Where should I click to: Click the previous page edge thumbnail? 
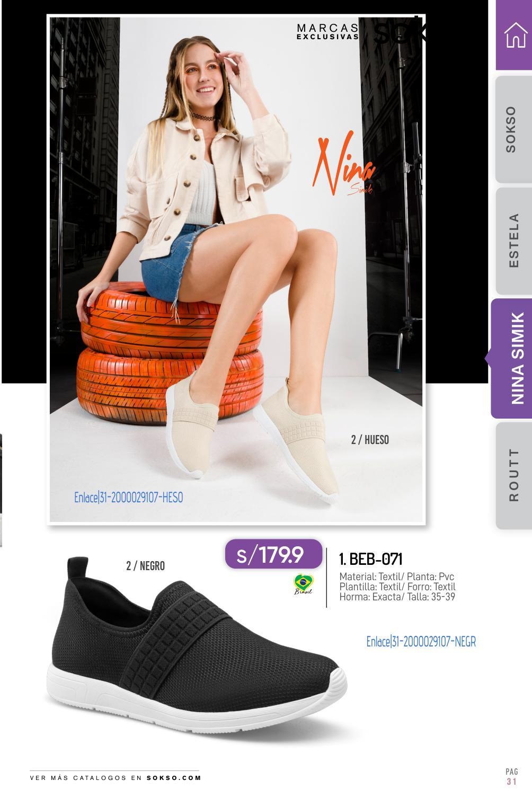click(1, 488)
